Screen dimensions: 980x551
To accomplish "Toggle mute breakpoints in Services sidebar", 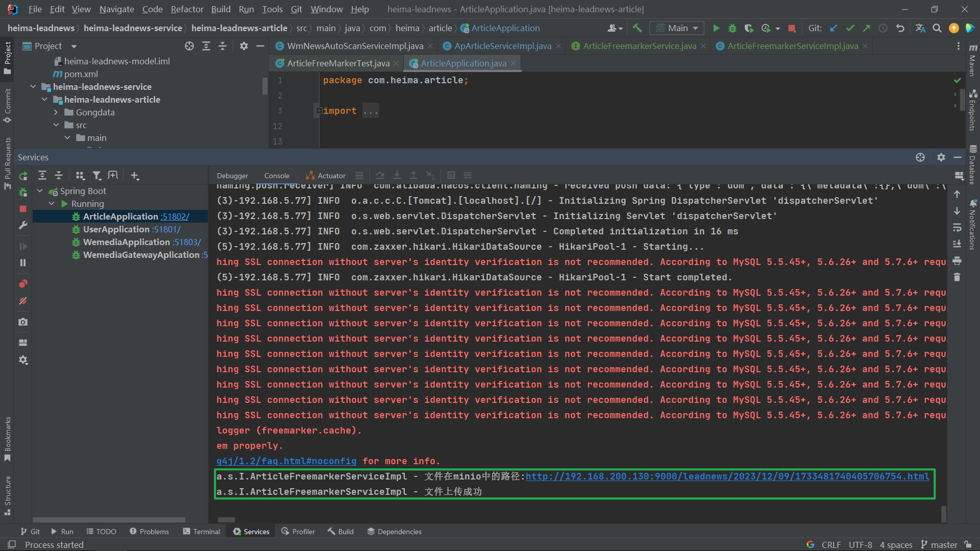I will 23,301.
